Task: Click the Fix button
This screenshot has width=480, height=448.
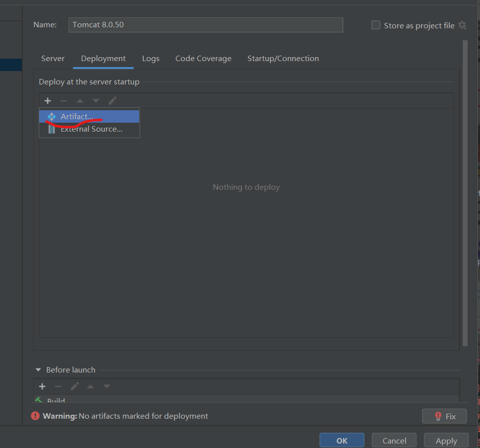Action: point(444,416)
